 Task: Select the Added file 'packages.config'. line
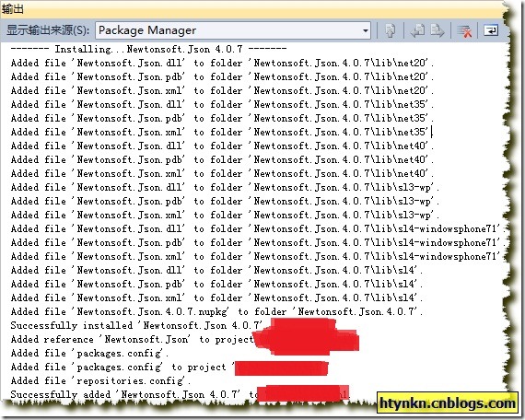[89, 353]
